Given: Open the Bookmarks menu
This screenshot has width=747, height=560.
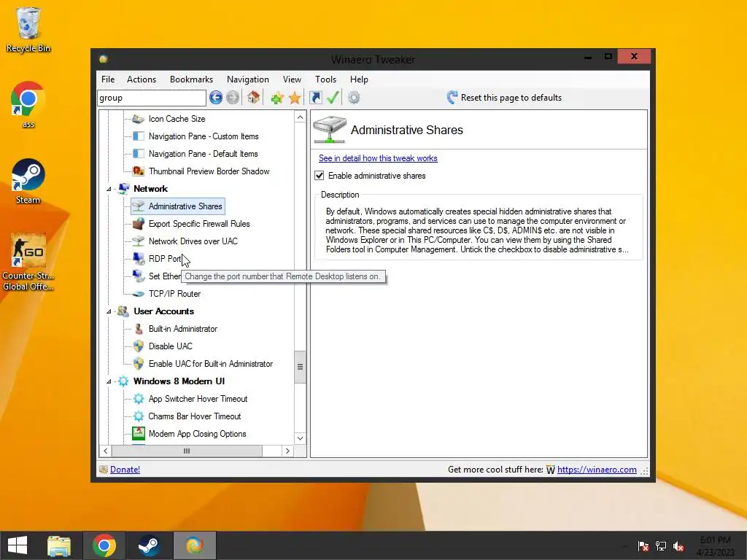Looking at the screenshot, I should click(x=191, y=79).
